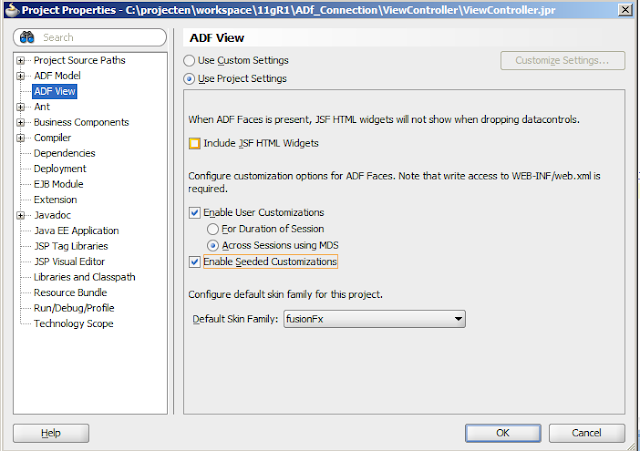Open the Libraries and Classpath page
Image resolution: width=640 pixels, height=451 pixels.
coord(84,277)
